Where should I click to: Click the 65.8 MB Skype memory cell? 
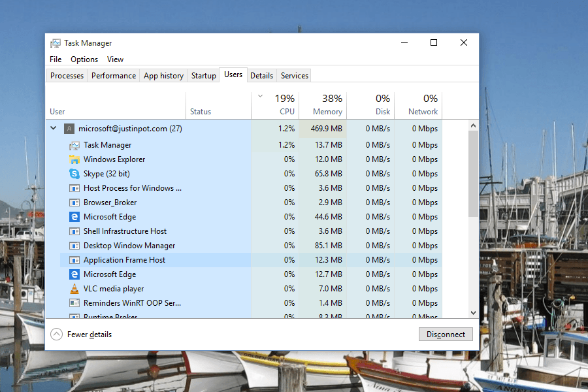coord(323,174)
